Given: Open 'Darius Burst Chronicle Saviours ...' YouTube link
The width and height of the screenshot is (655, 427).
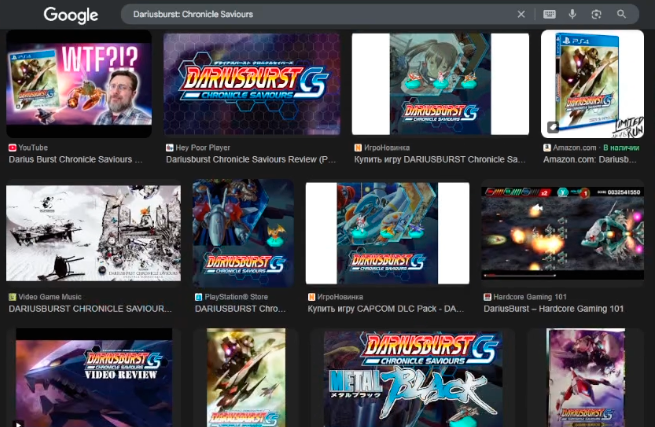Looking at the screenshot, I should [x=76, y=160].
